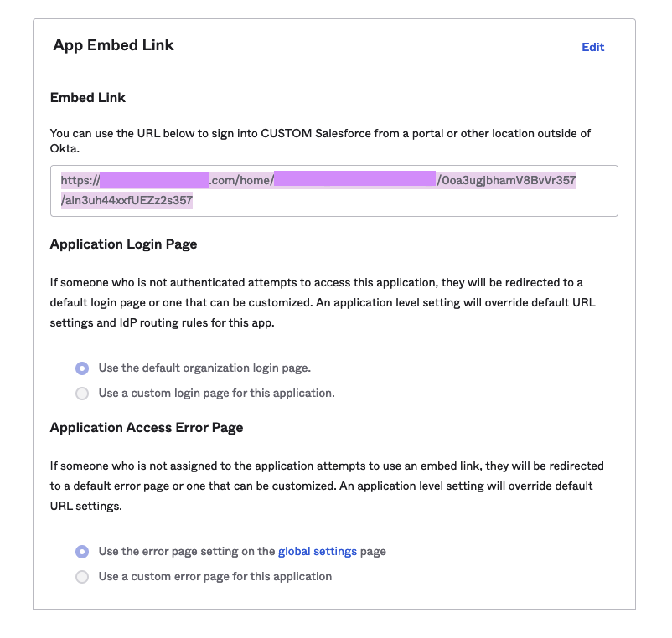The height and width of the screenshot is (638, 672).
Task: Click the App Embed Link panel heading
Action: click(x=114, y=45)
